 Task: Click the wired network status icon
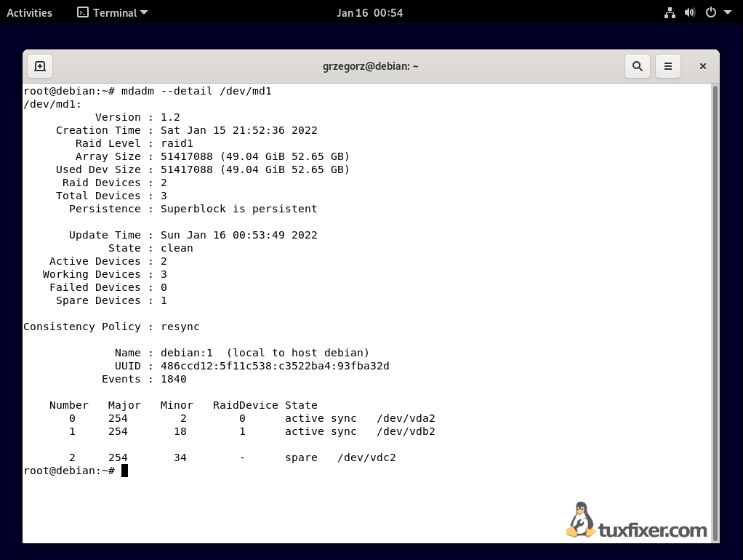(x=670, y=12)
